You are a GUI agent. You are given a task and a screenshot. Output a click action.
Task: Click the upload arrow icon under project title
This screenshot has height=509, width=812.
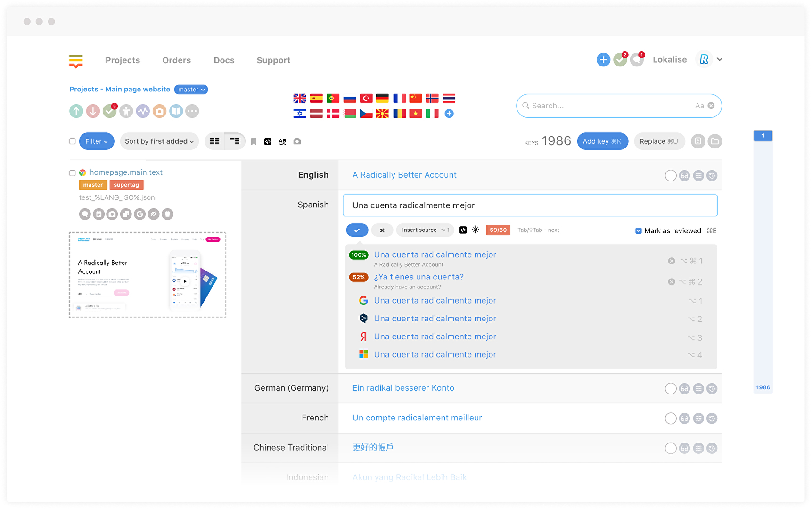[x=76, y=111]
